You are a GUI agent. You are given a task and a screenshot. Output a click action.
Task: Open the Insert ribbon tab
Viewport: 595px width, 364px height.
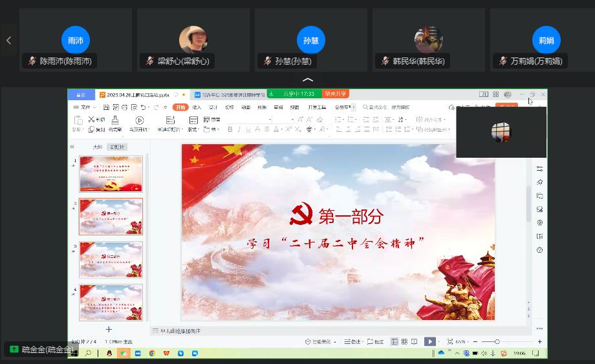197,107
